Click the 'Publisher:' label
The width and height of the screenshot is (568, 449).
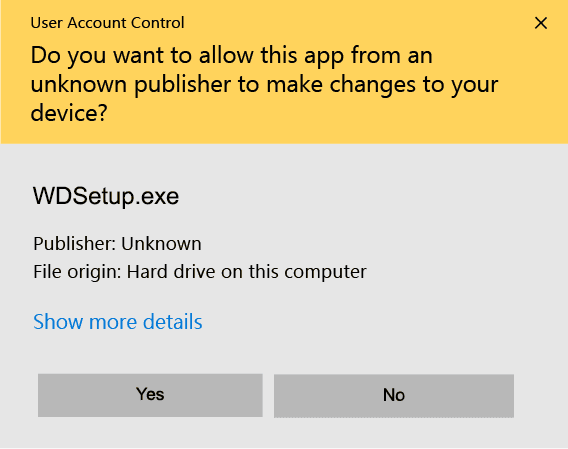point(75,243)
